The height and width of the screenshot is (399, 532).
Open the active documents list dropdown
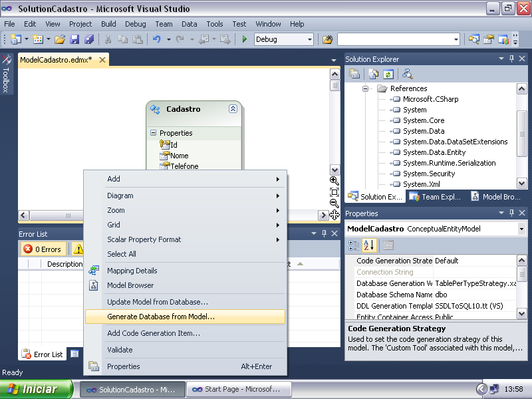pyautogui.click(x=334, y=61)
